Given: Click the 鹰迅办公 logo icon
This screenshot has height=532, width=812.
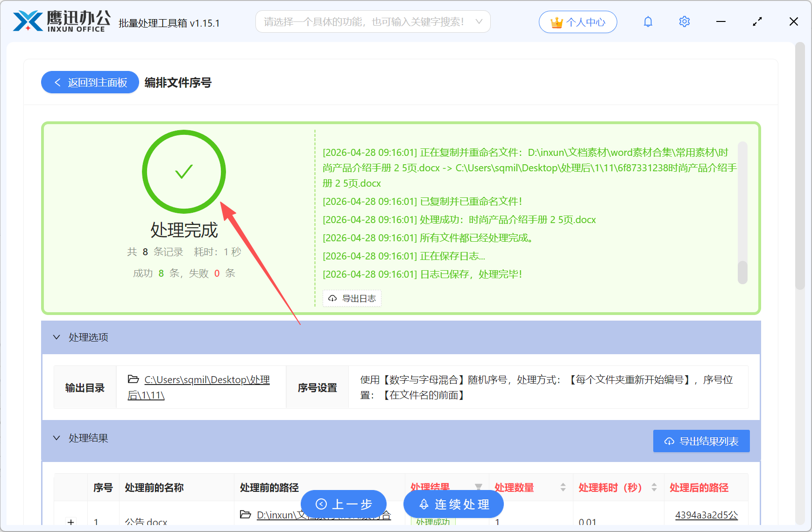Looking at the screenshot, I should pos(29,21).
